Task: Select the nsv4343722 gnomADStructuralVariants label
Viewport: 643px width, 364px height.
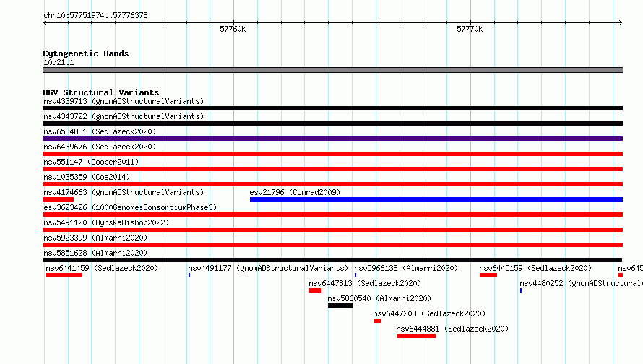Action: tap(124, 116)
